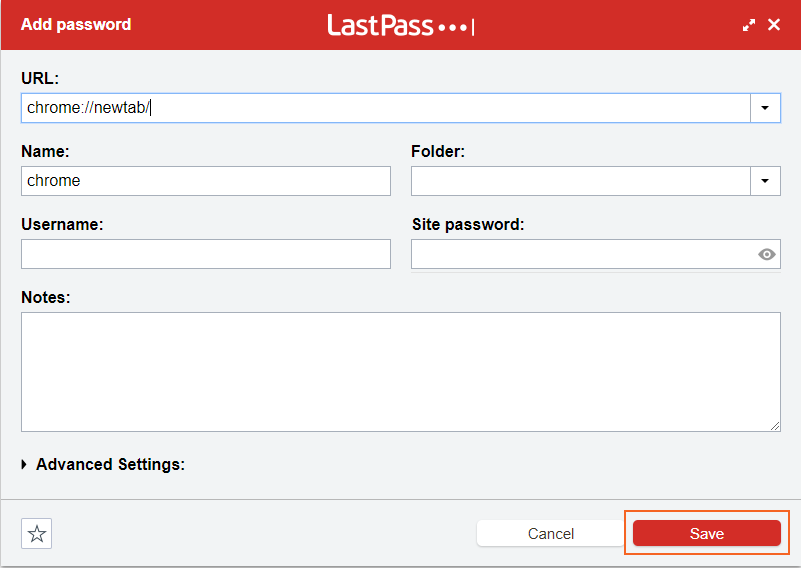The width and height of the screenshot is (801, 568).
Task: Show the site password with eye icon
Action: pyautogui.click(x=767, y=254)
